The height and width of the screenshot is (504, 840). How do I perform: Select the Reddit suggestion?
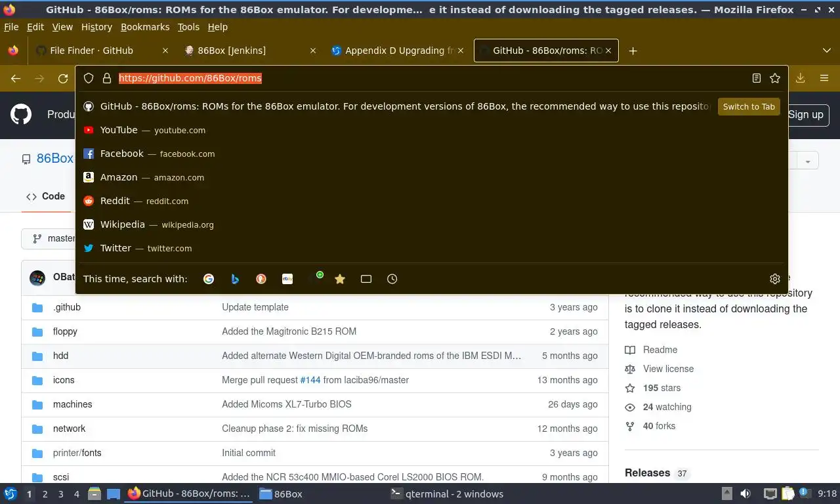432,201
